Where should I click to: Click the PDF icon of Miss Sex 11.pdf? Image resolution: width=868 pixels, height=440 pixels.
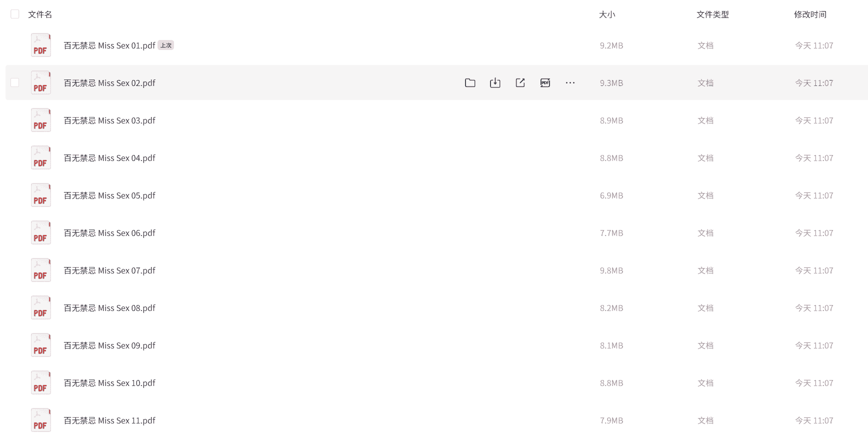[40, 420]
